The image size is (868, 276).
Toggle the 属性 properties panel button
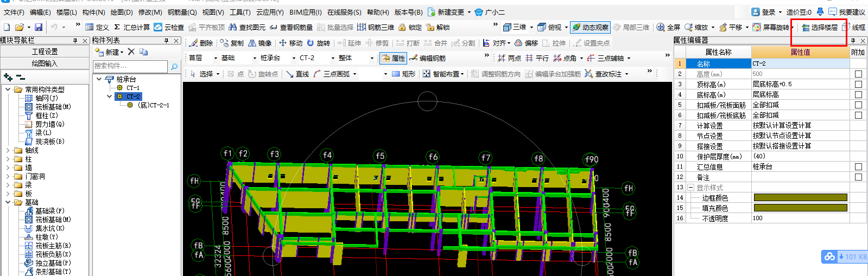coord(394,58)
